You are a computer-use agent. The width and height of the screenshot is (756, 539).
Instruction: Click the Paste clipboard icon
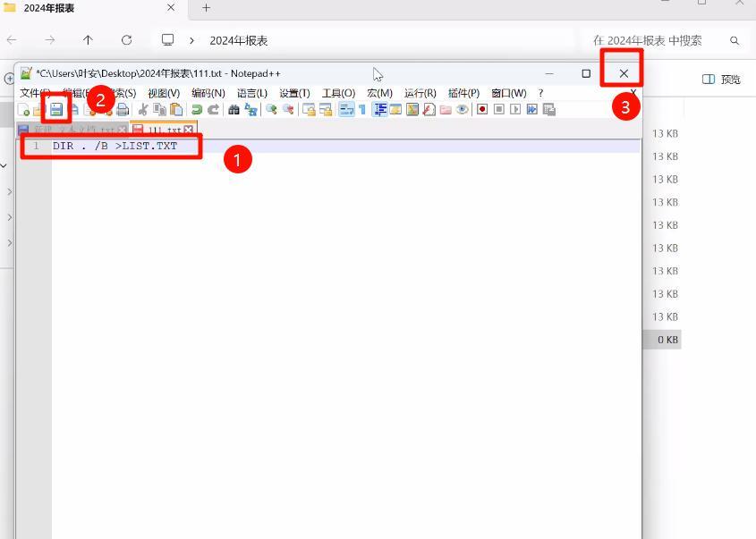(x=176, y=110)
